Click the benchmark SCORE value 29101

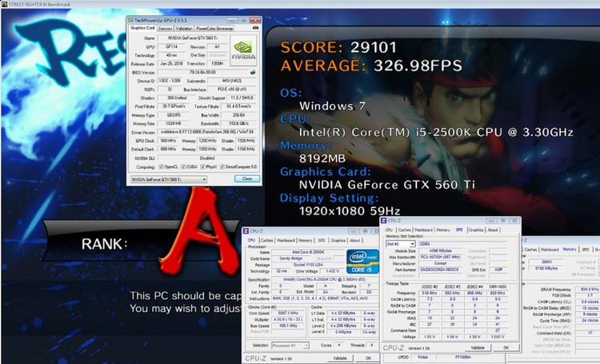374,47
